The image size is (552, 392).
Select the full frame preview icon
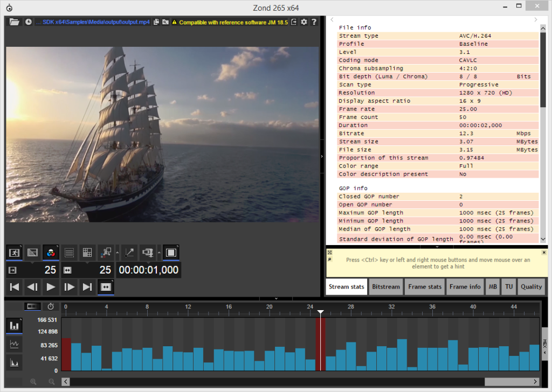pos(171,252)
